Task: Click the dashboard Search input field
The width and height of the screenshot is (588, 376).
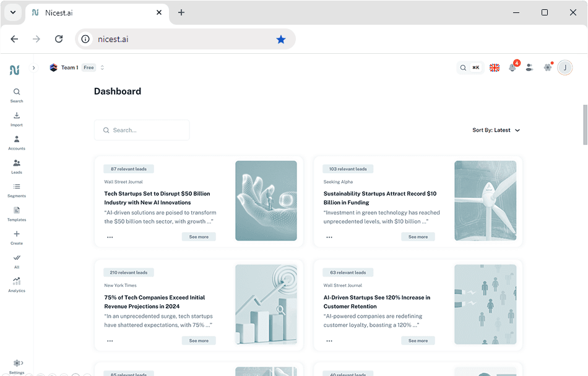Action: coord(142,130)
